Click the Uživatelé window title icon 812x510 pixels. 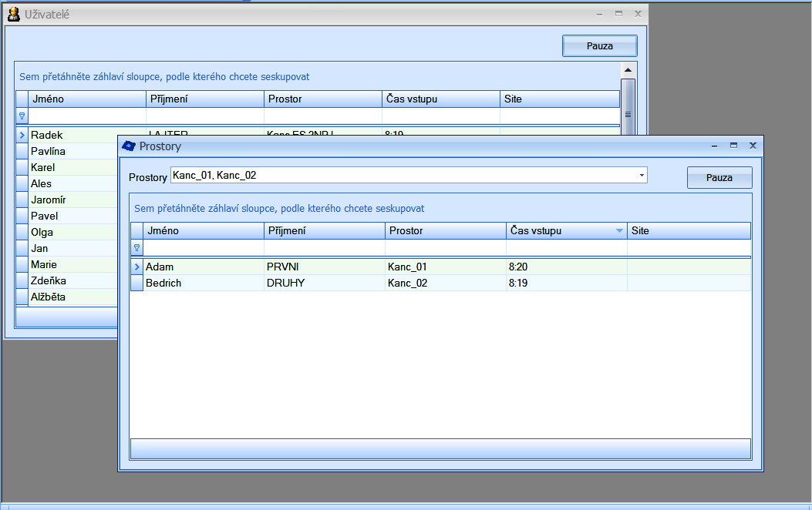13,14
